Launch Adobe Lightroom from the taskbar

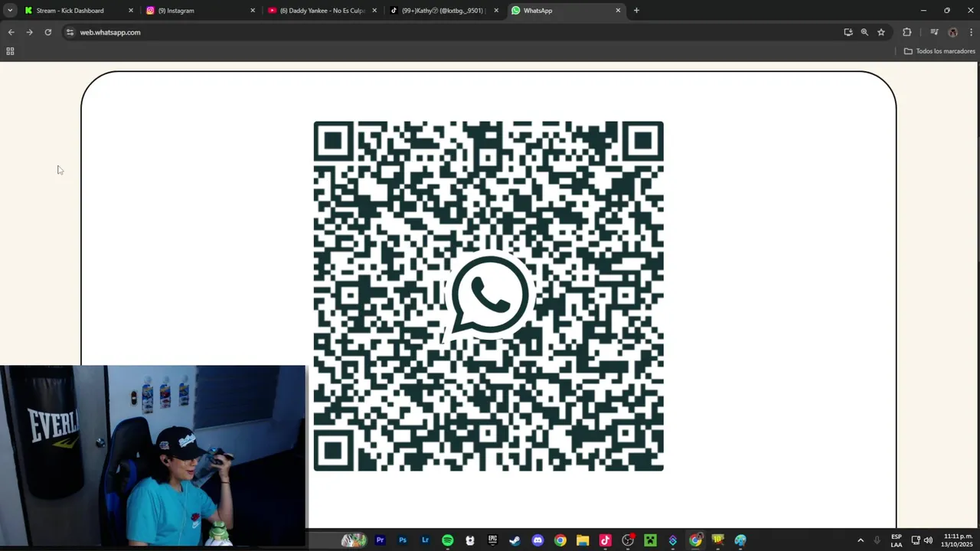(425, 540)
